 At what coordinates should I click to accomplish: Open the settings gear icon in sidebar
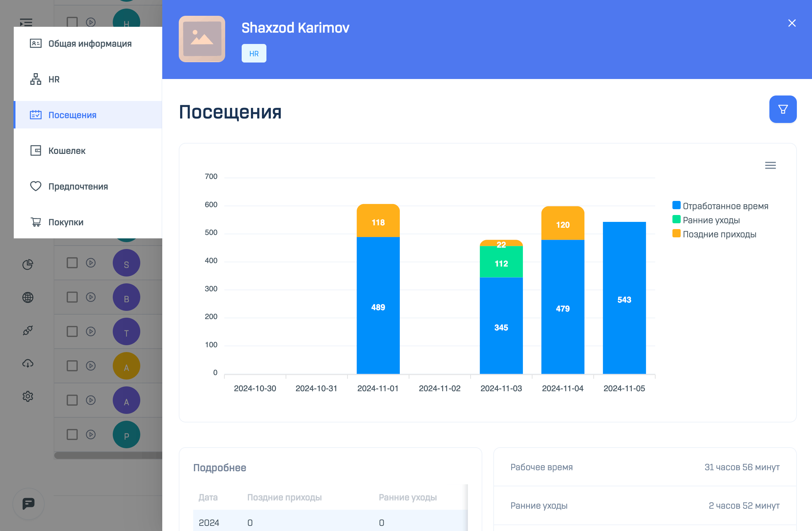click(28, 396)
